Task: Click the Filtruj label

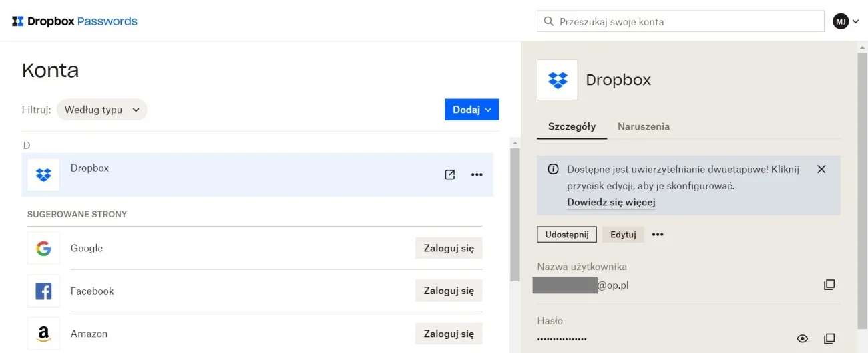Action: (36, 110)
